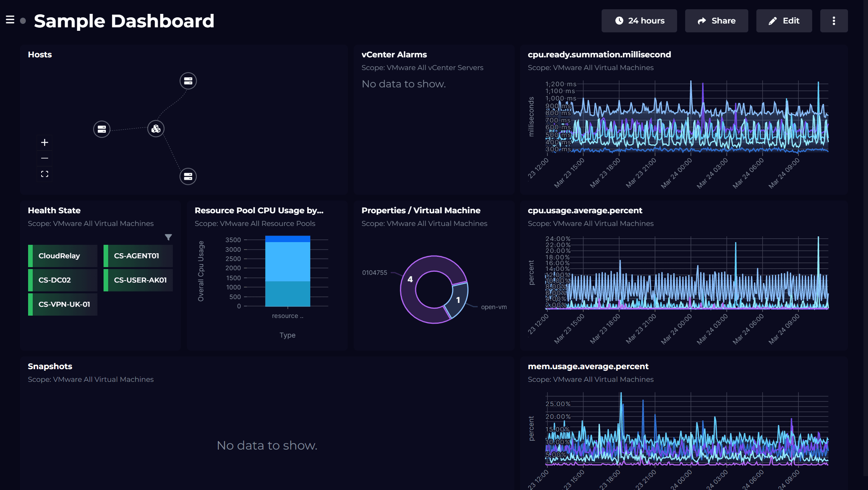Click the cpu.ready.summation.millisecond widget title
Screen dimensions: 868x490
coord(599,55)
